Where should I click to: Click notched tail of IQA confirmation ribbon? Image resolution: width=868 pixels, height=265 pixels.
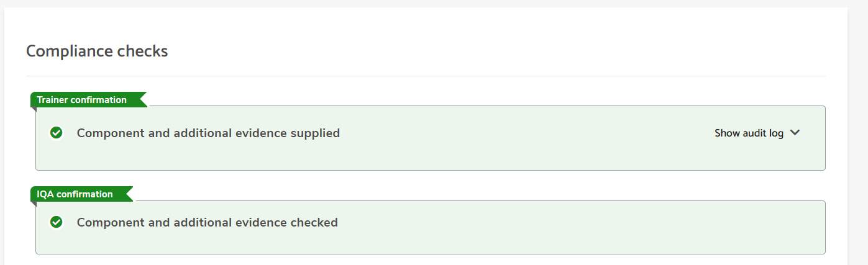point(129,194)
